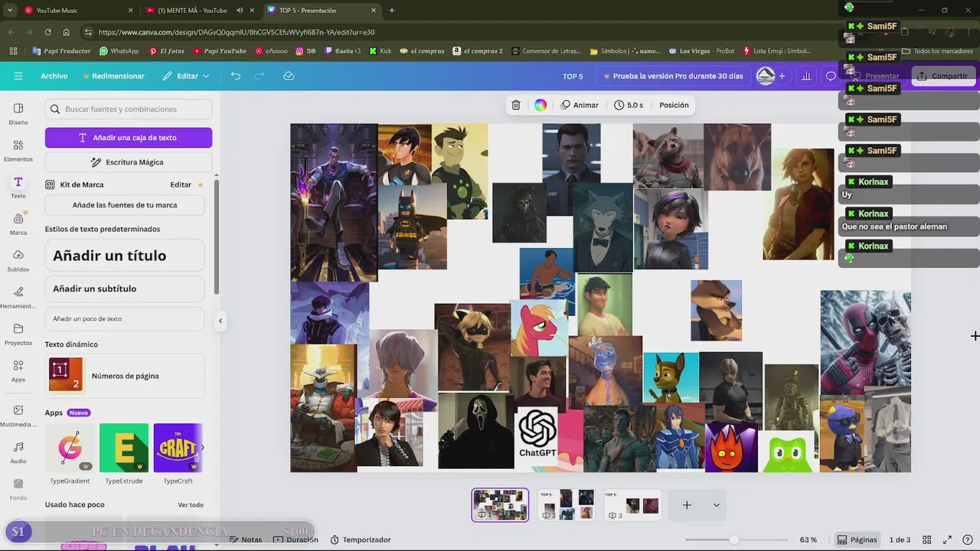
Task: Open the comments speech bubble icon
Action: (831, 76)
